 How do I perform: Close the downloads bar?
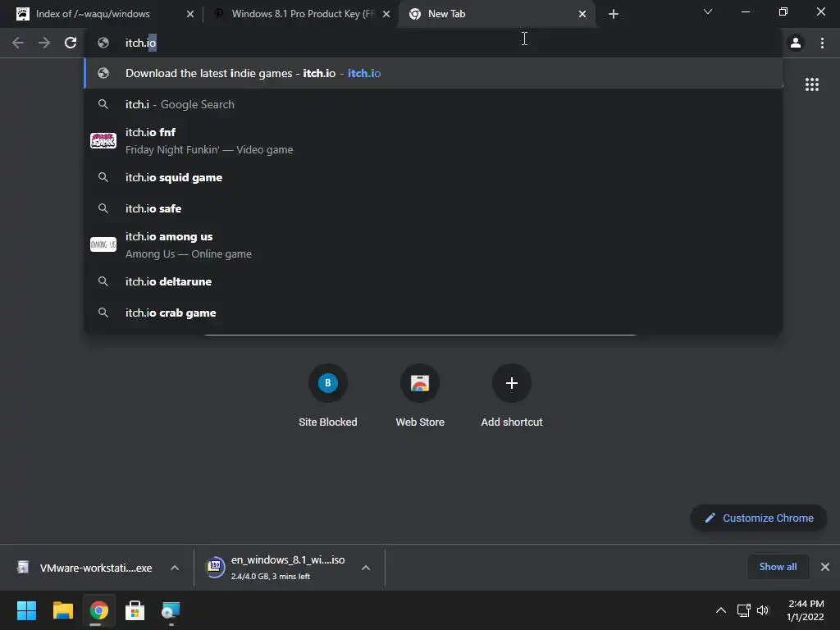tap(825, 567)
